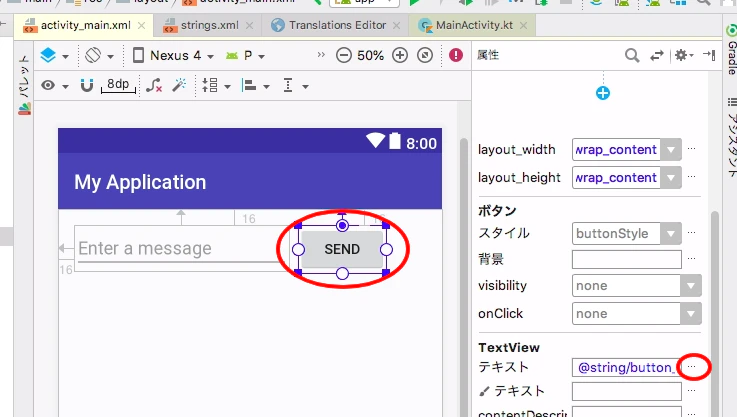
Task: Open the view options eye dropdown
Action: [x=54, y=86]
